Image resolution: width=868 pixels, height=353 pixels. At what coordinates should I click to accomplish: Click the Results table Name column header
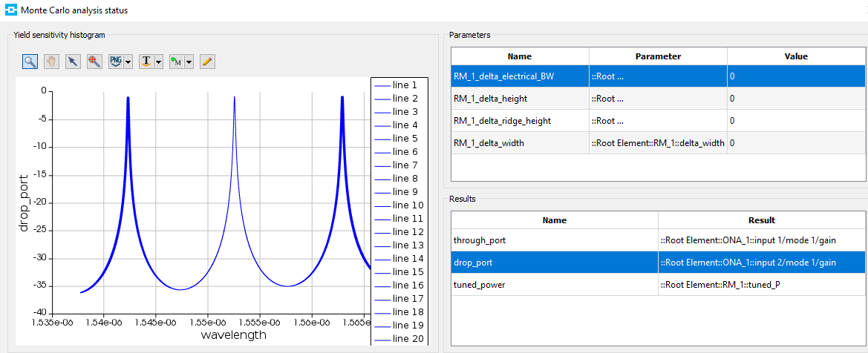[x=555, y=220]
